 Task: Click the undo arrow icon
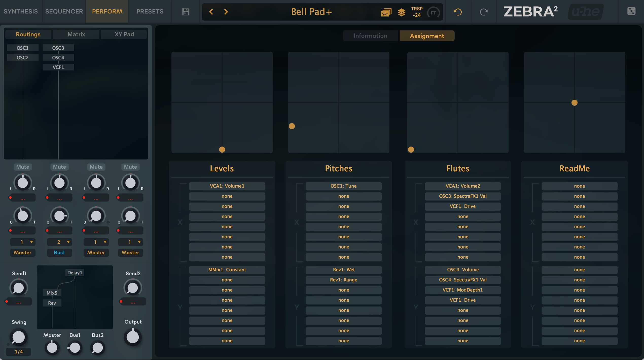[x=458, y=12]
